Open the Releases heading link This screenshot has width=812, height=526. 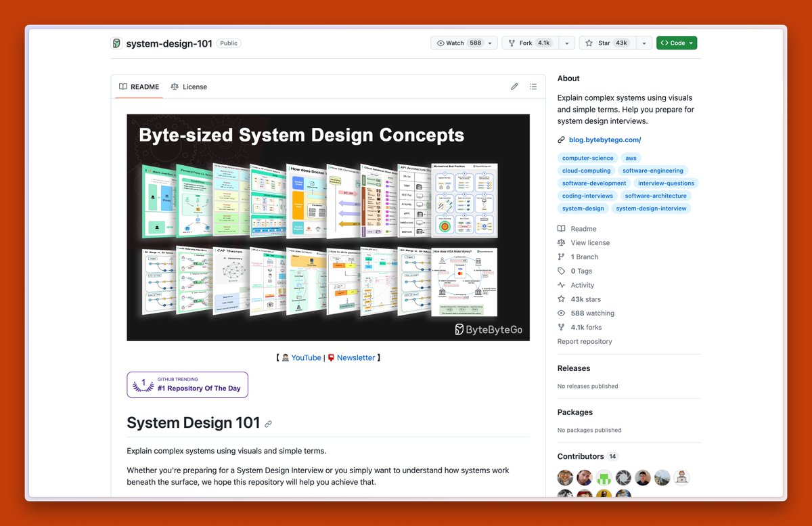tap(574, 368)
